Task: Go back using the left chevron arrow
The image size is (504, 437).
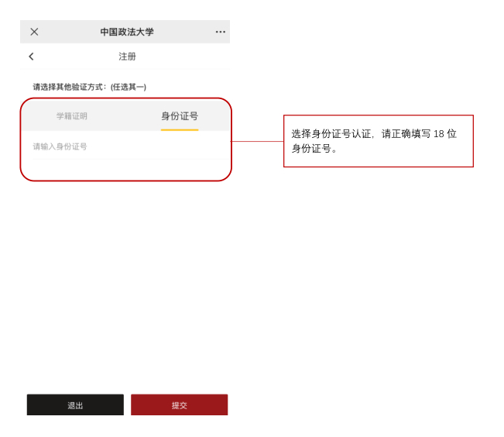Action: click(x=31, y=57)
